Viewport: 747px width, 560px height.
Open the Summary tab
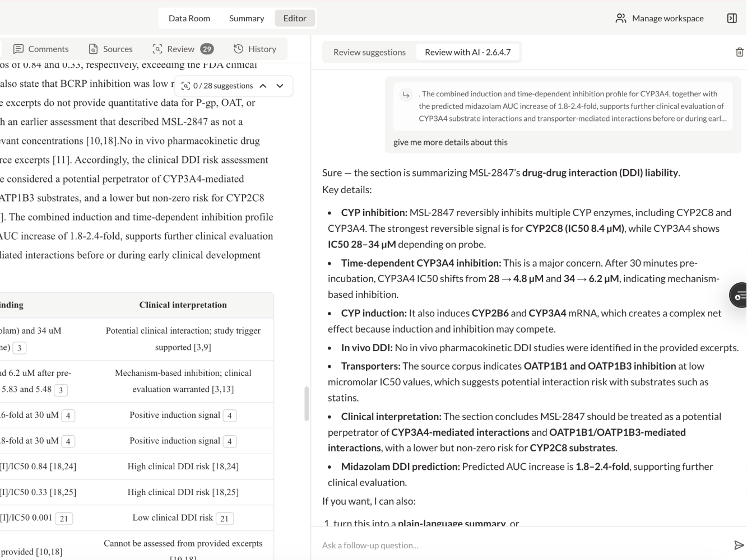click(247, 18)
